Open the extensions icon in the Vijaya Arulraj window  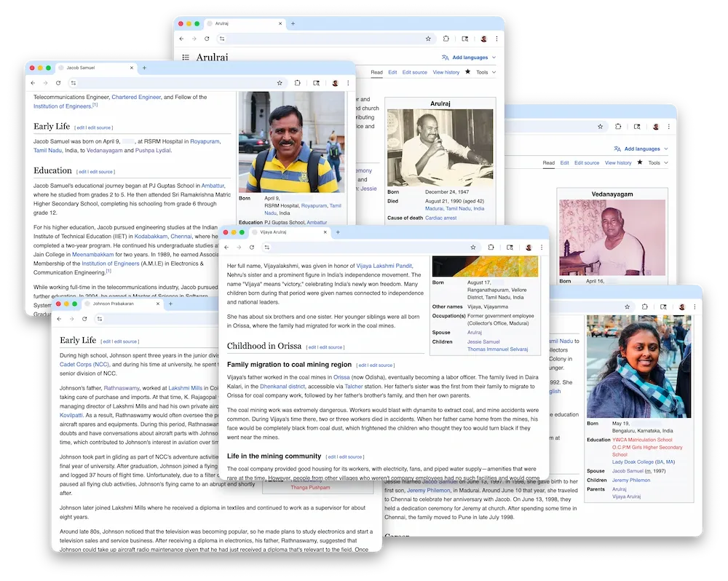(x=491, y=248)
